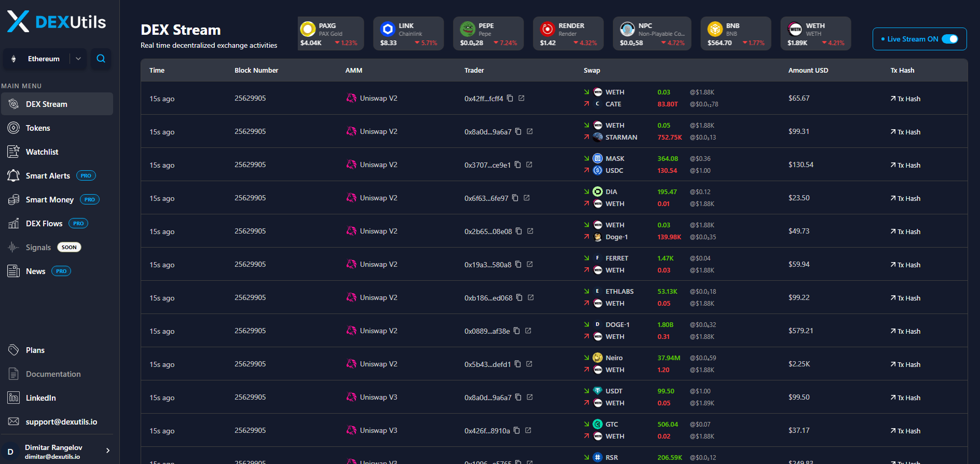Click the DEXUtils logo
The image size is (980, 464).
point(57,22)
